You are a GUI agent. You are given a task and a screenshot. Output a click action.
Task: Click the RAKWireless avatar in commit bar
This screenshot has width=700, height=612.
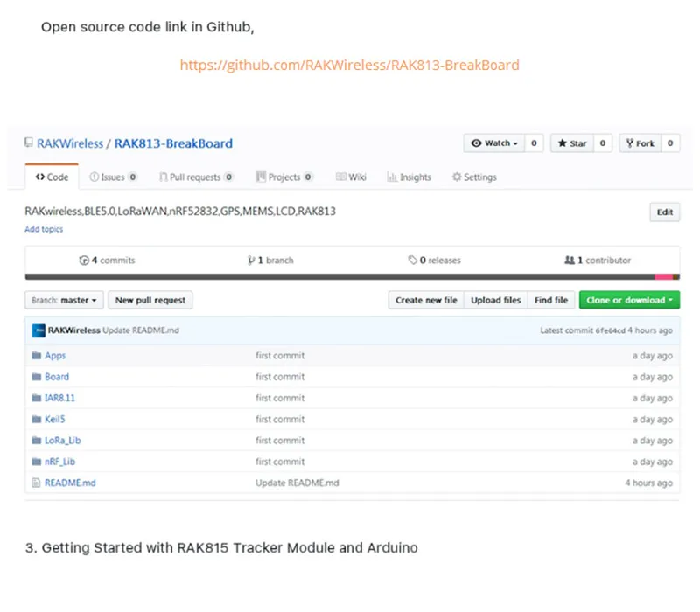click(x=38, y=330)
